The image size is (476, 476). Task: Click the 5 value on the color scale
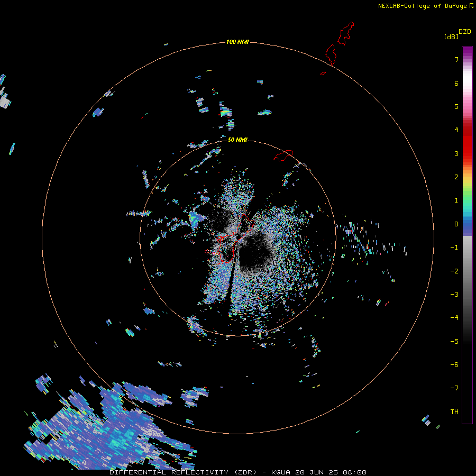[x=456, y=106]
